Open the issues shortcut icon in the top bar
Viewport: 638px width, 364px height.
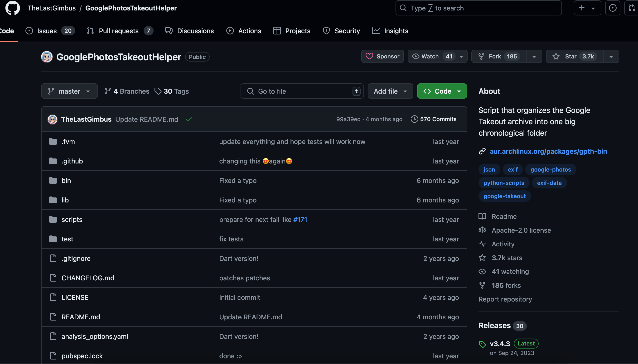[613, 8]
